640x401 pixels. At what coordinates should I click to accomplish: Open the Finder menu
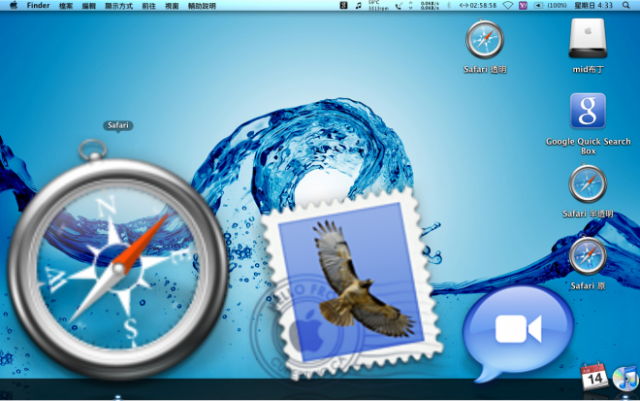tap(38, 6)
